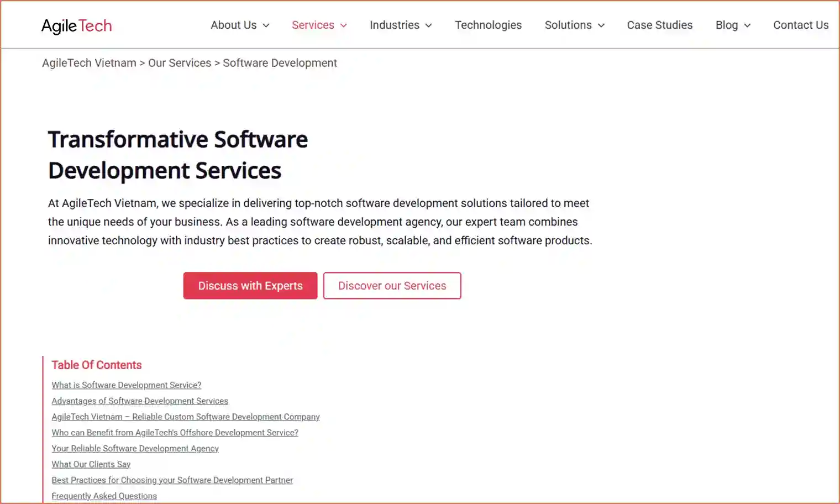Open the Services menu item

coord(313,25)
